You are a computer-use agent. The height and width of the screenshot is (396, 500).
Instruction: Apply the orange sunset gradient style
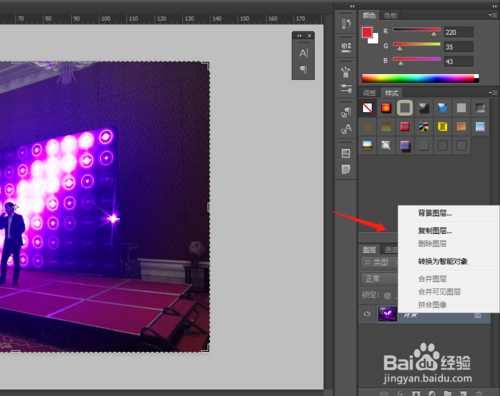click(461, 126)
